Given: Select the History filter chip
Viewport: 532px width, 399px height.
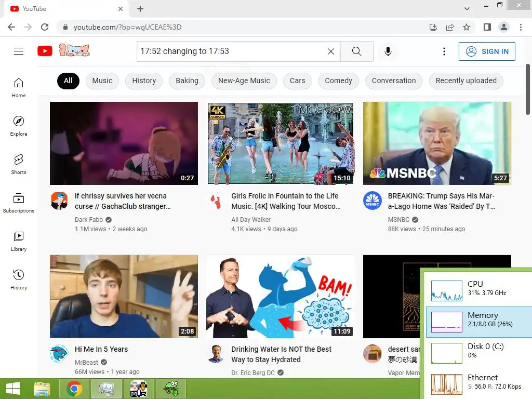Looking at the screenshot, I should coord(144,81).
